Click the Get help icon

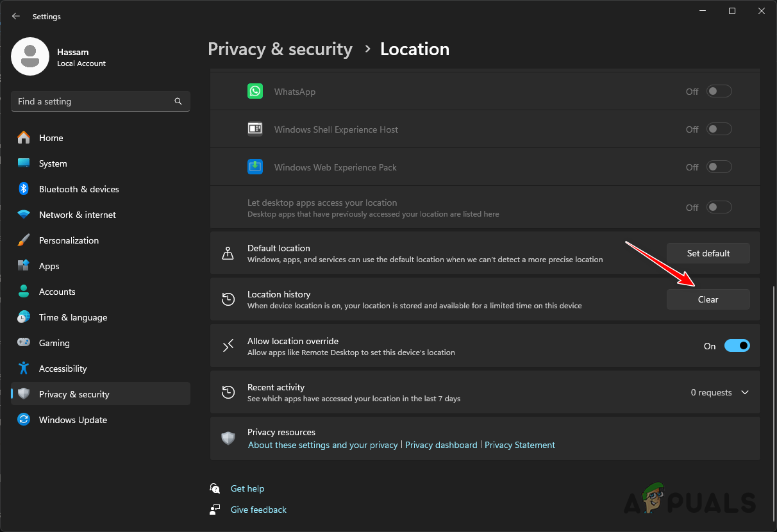[215, 488]
